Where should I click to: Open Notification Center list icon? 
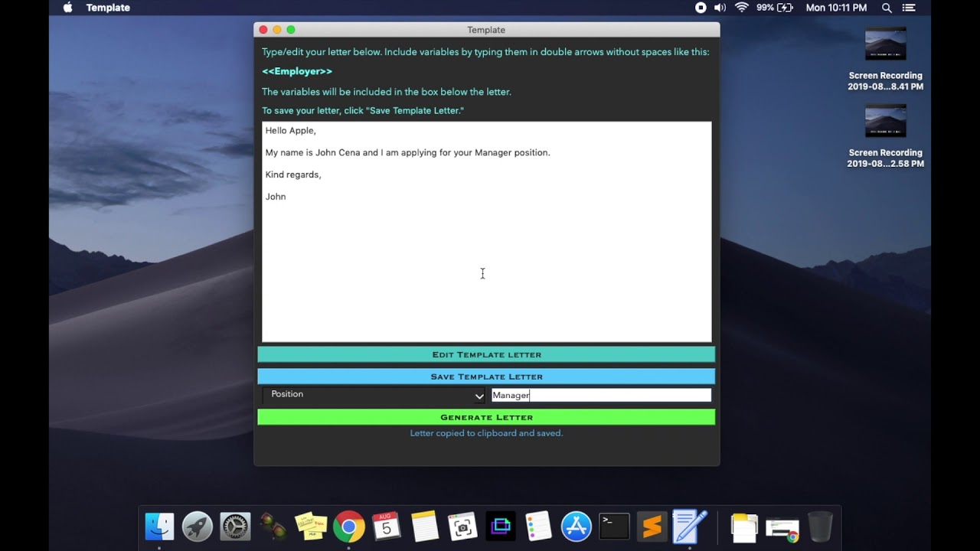click(x=909, y=8)
